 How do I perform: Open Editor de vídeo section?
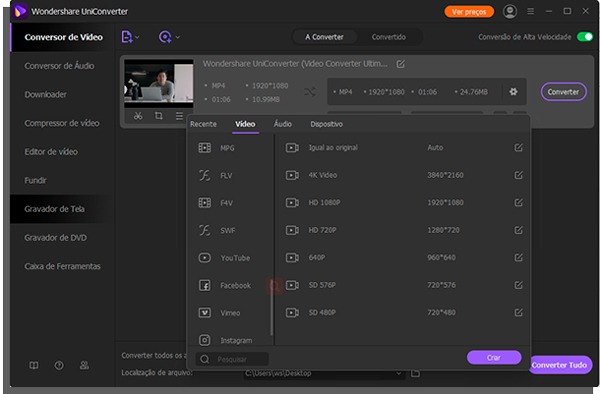coord(51,152)
